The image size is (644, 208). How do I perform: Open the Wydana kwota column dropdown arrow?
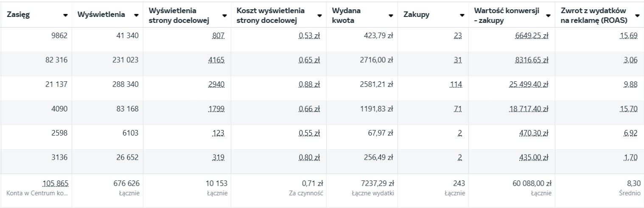pos(391,15)
